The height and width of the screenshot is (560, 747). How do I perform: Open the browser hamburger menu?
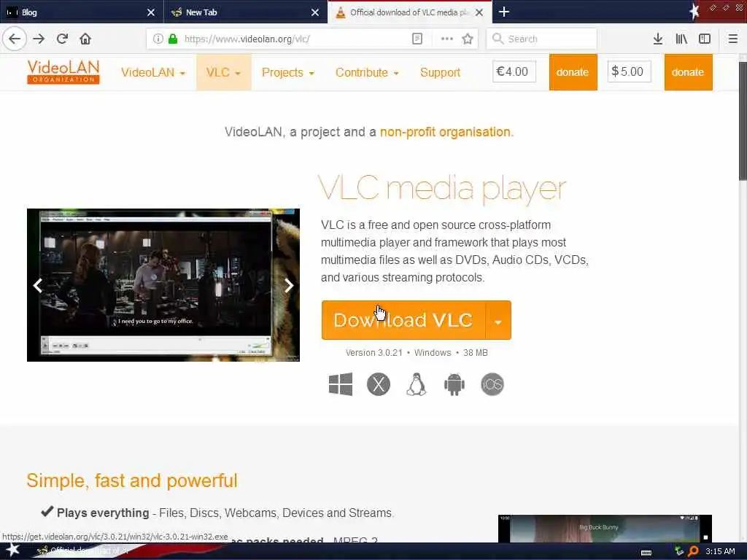pyautogui.click(x=733, y=39)
